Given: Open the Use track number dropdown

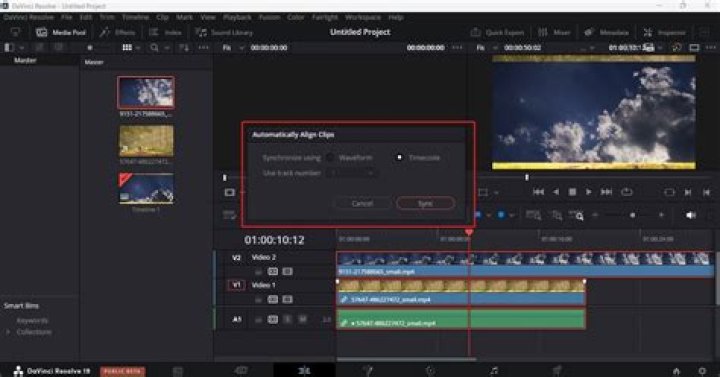Looking at the screenshot, I should pos(352,173).
